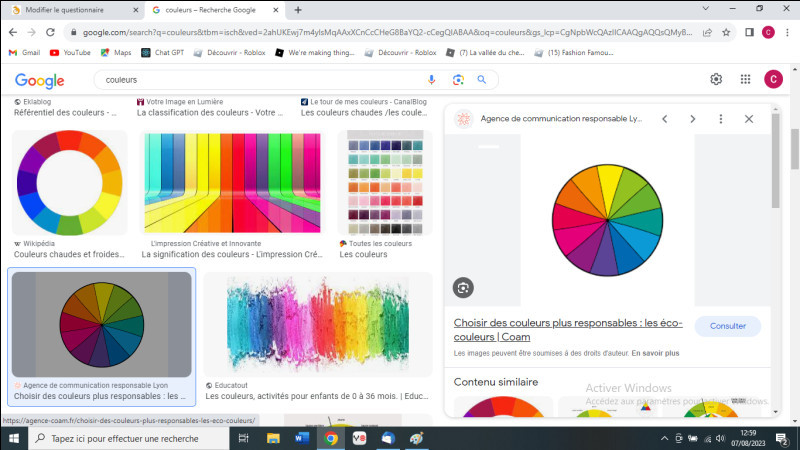Show hidden system tray icons
Image resolution: width=800 pixels, height=450 pixels.
[664, 438]
